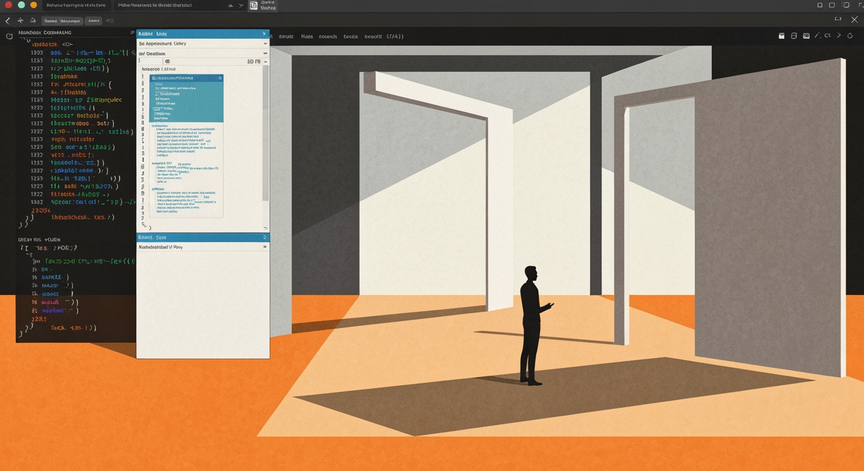864x471 pixels.
Task: Open the dropdown next to the '10' value
Action: pyautogui.click(x=265, y=62)
